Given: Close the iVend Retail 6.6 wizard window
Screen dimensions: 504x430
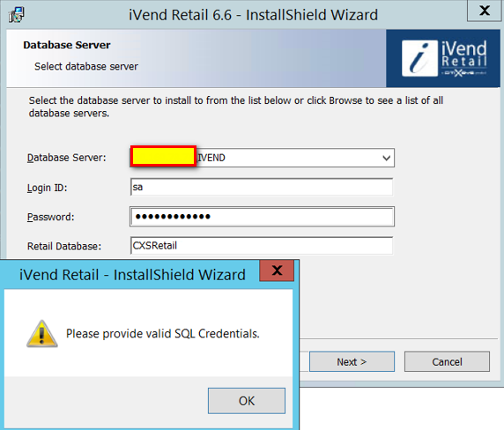Looking at the screenshot, I should (x=485, y=11).
